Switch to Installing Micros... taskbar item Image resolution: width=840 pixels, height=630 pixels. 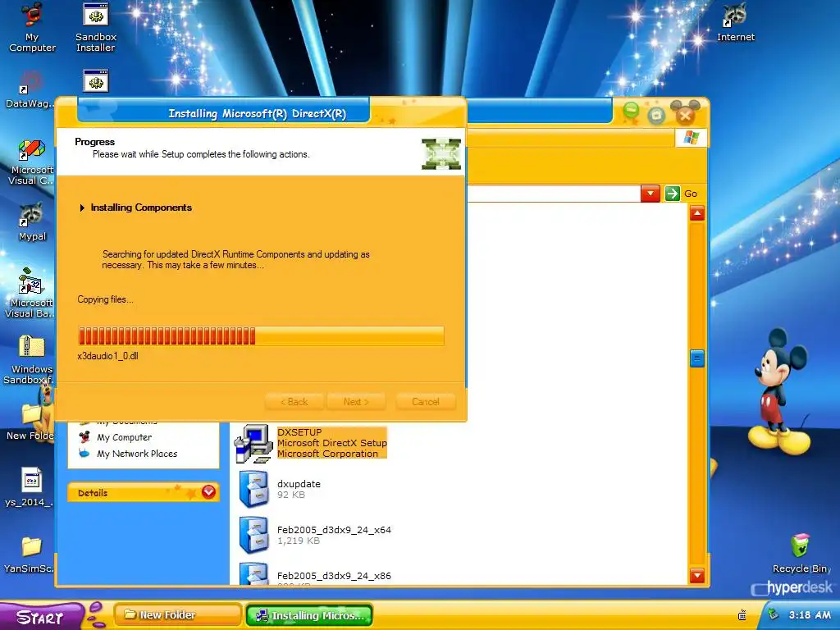coord(309,615)
